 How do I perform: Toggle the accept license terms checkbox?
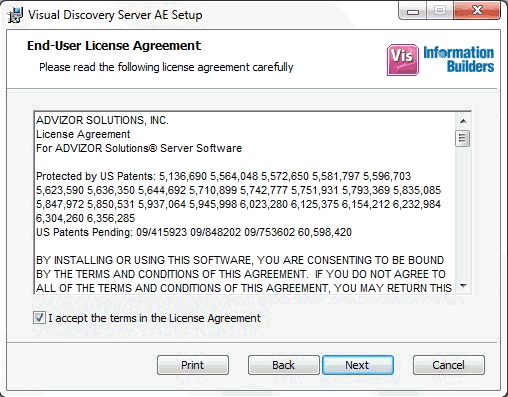(39, 317)
